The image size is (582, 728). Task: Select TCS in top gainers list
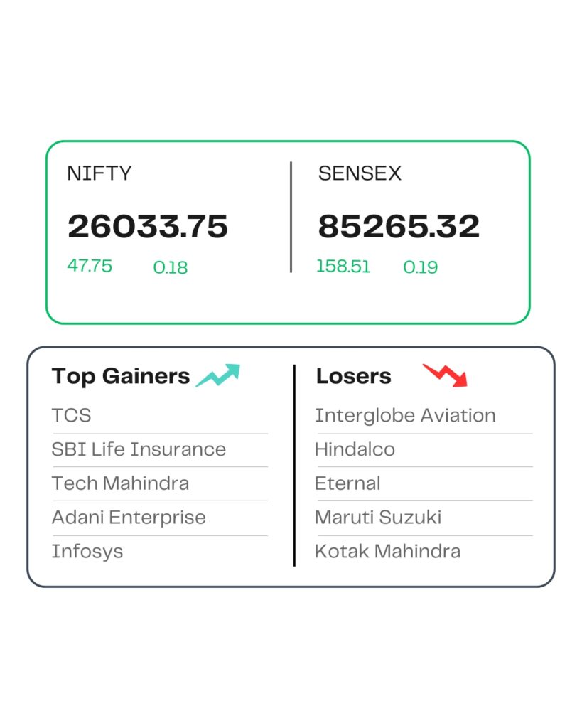click(x=71, y=415)
